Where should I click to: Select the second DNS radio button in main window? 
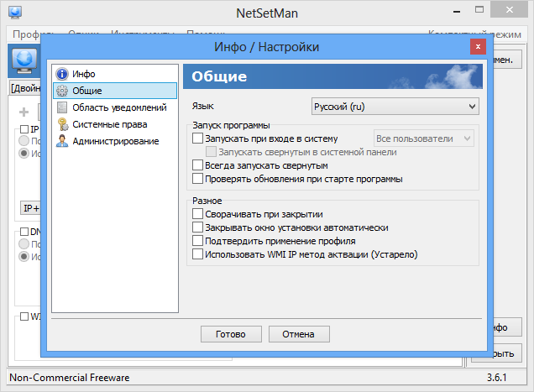click(x=24, y=256)
